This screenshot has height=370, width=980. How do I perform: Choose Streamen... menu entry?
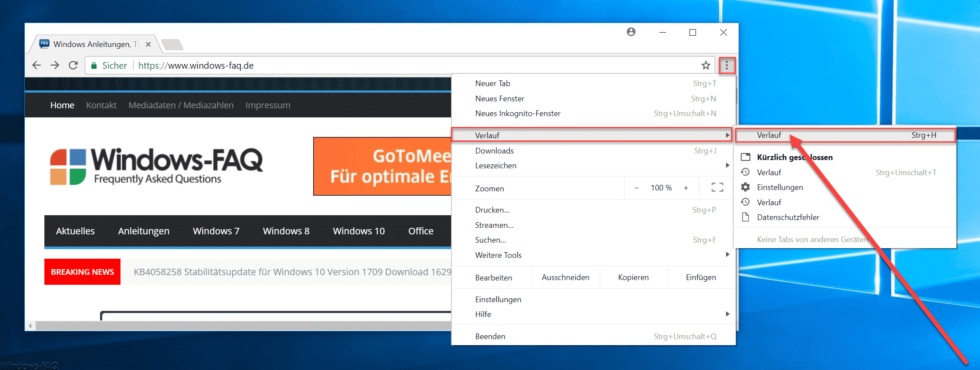(x=593, y=225)
